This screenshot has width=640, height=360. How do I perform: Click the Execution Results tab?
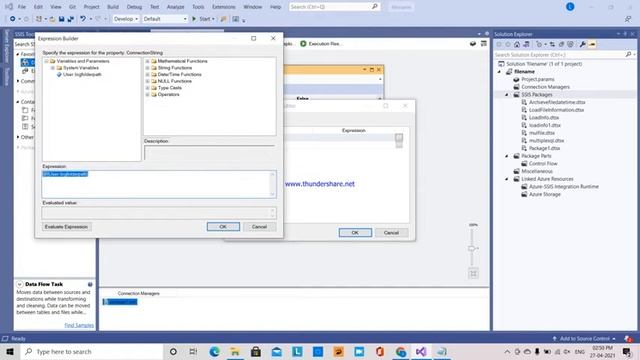pyautogui.click(x=321, y=44)
